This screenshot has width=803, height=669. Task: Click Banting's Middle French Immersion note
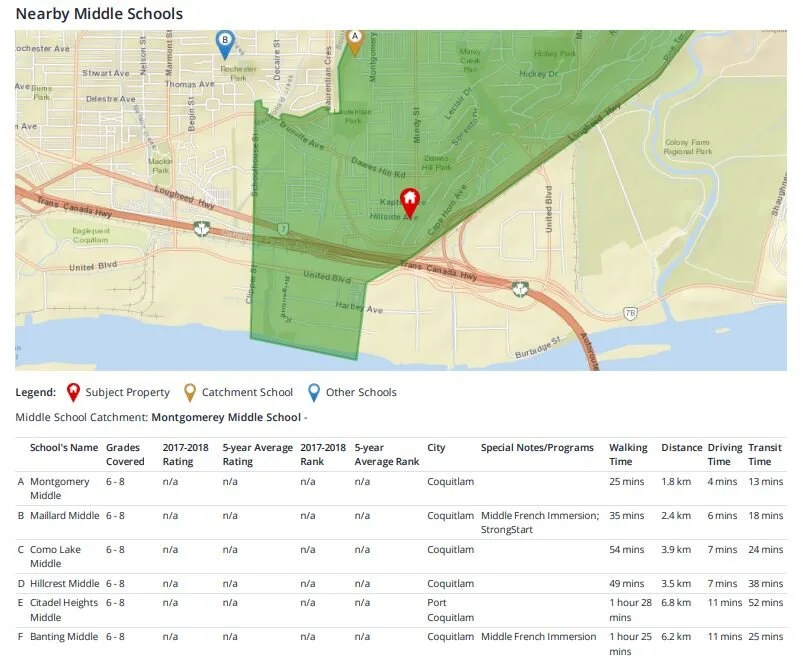(538, 636)
